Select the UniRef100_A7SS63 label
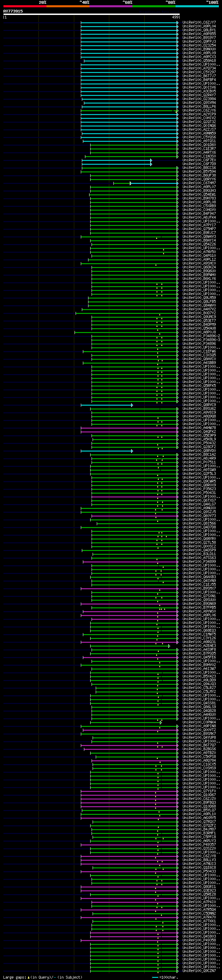Viewport: 222px width, 980px height. coord(199,558)
